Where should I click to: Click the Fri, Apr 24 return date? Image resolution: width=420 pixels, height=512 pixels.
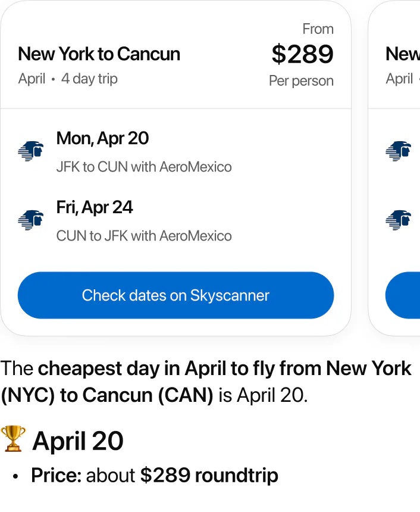(95, 207)
